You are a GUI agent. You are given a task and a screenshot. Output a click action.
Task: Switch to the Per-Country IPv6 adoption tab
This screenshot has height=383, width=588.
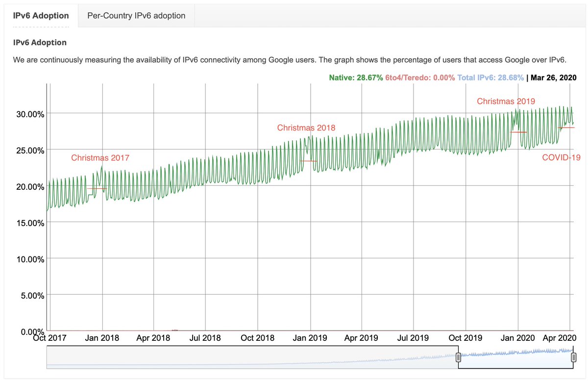[x=136, y=15]
